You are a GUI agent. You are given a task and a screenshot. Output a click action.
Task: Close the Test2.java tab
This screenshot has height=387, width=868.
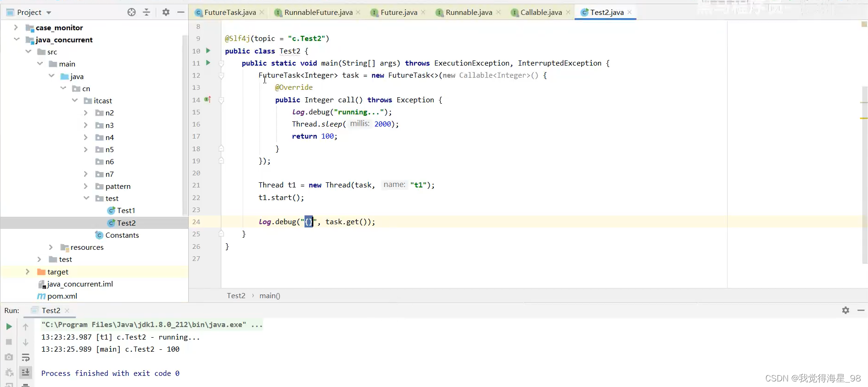629,12
